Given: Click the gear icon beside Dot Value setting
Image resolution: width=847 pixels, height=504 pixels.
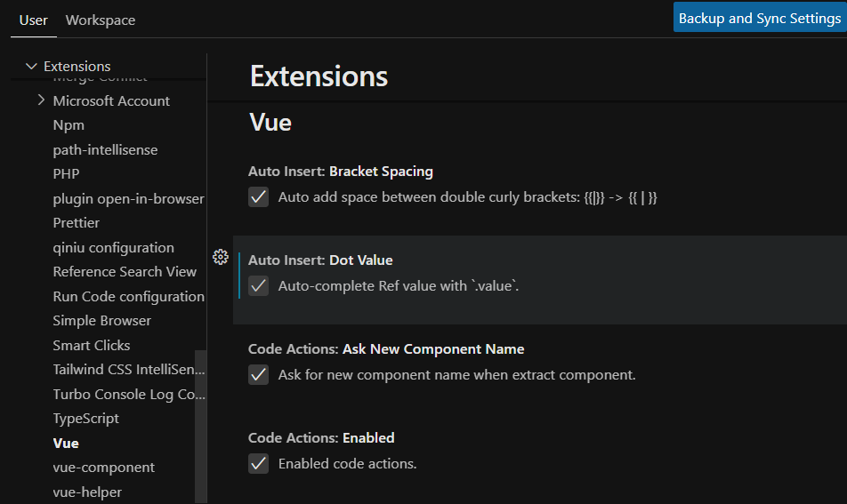Looking at the screenshot, I should [x=221, y=258].
